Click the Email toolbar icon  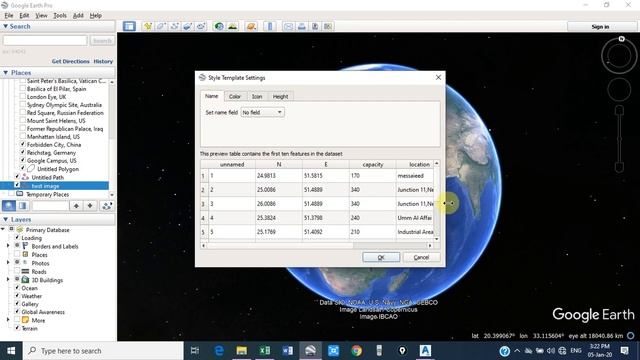click(288, 26)
